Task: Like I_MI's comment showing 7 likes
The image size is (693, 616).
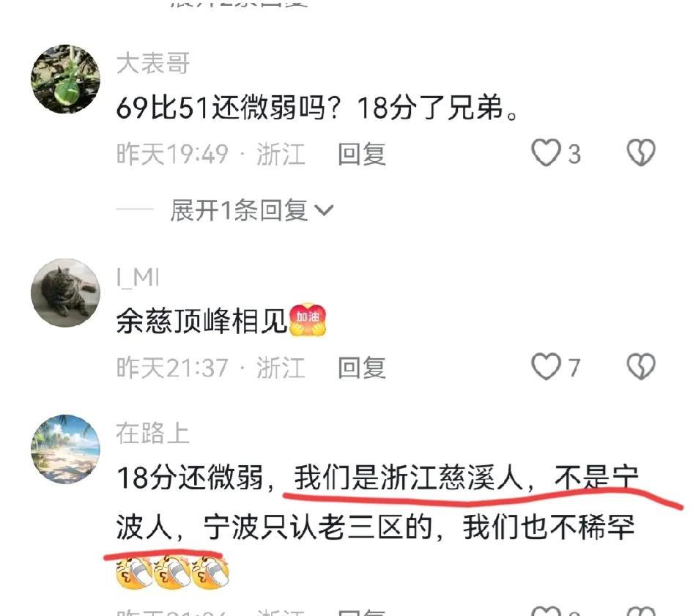Action: 546,367
